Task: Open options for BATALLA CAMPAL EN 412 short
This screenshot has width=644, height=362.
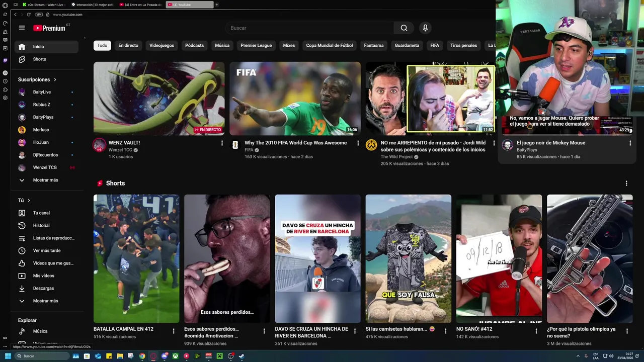Action: (174, 331)
